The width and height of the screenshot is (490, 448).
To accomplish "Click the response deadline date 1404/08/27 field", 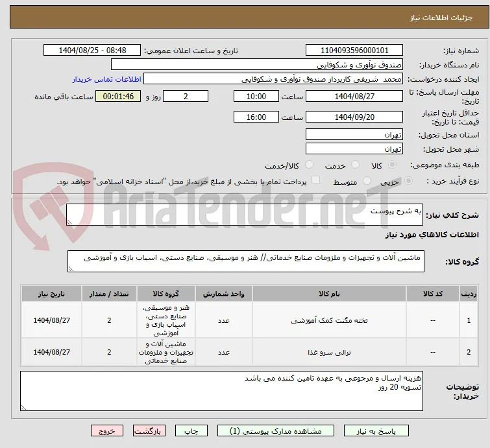I will (354, 96).
